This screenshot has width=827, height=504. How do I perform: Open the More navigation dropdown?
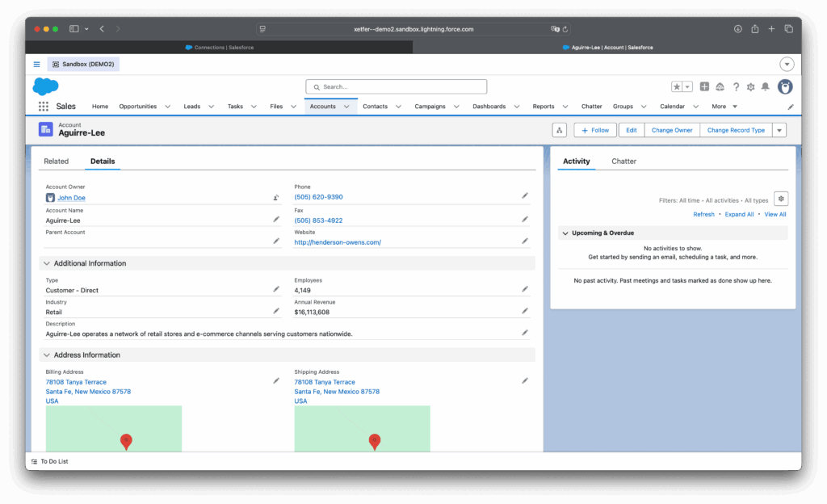point(724,107)
